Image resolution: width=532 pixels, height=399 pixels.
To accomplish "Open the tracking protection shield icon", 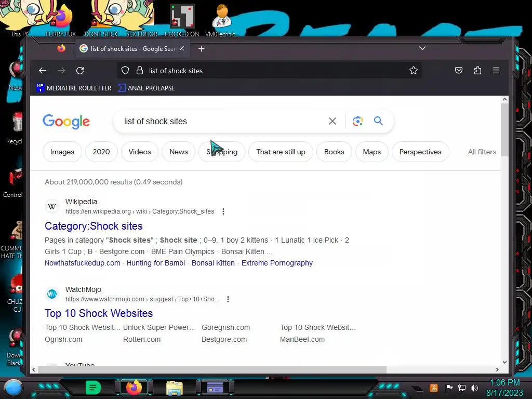I will coord(125,71).
